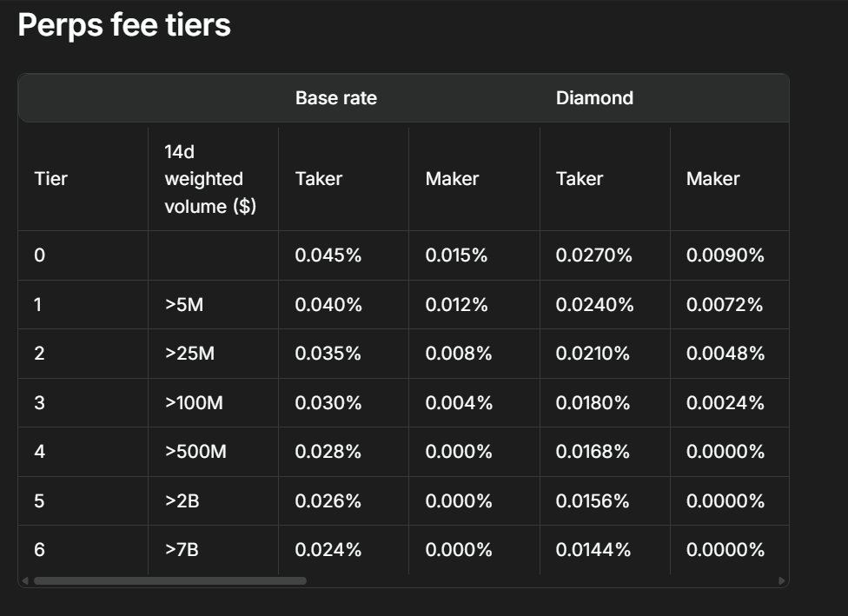Click the ">5M" volume cell
The height and width of the screenshot is (616, 848).
coord(187,305)
